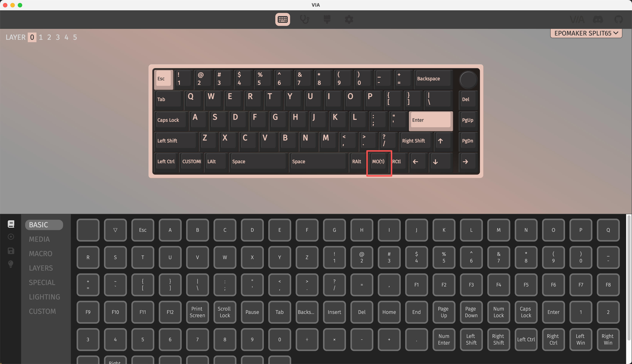
Task: Open the MEDIA keycode category
Action: [39, 239]
